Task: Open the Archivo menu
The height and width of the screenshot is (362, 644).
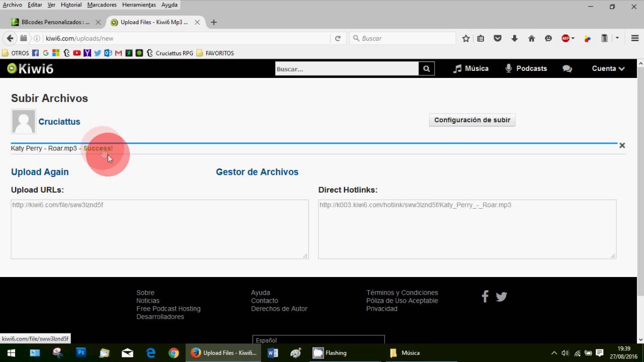Action: coord(13,5)
